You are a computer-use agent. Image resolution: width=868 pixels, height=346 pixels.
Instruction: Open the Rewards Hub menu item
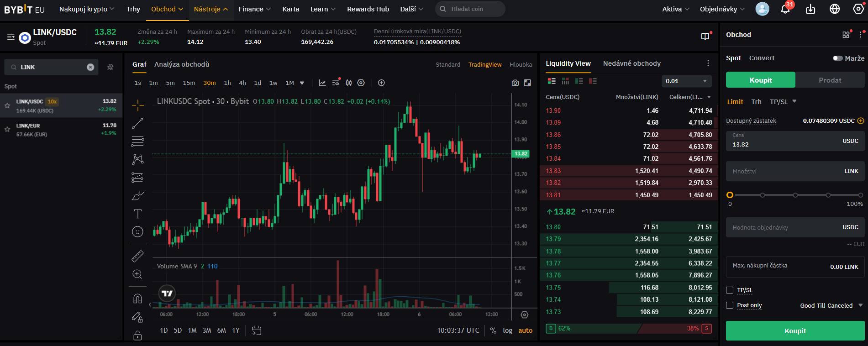[x=368, y=9]
